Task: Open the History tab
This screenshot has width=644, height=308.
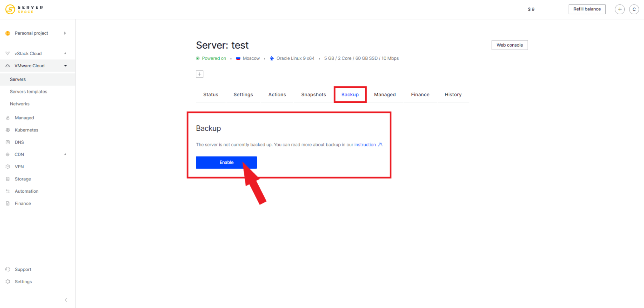Action: click(x=453, y=95)
